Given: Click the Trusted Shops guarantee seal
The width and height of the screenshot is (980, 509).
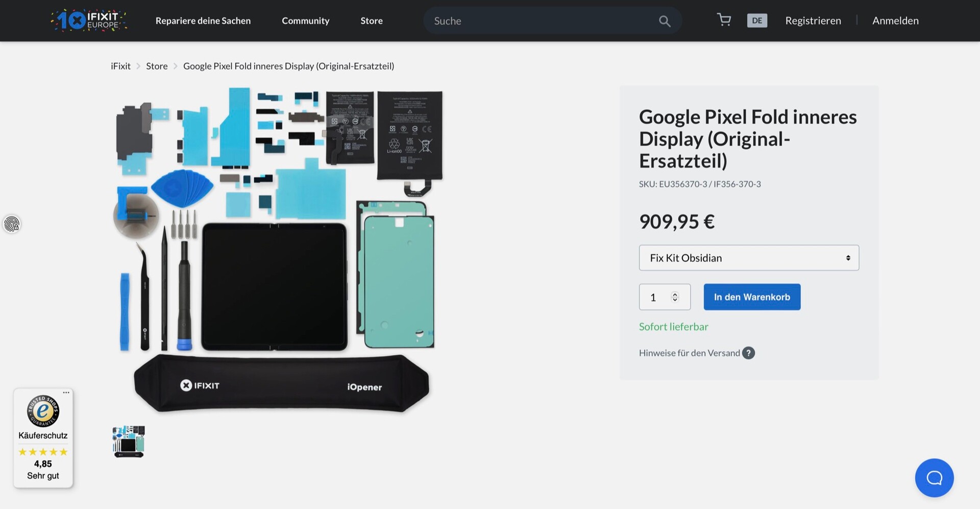Looking at the screenshot, I should [43, 411].
